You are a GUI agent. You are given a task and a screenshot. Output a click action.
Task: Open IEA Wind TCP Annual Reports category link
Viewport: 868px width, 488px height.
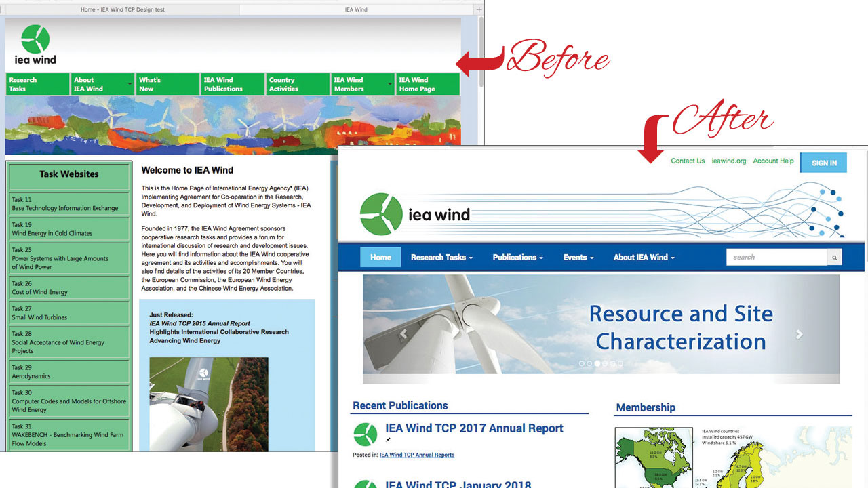pyautogui.click(x=417, y=455)
